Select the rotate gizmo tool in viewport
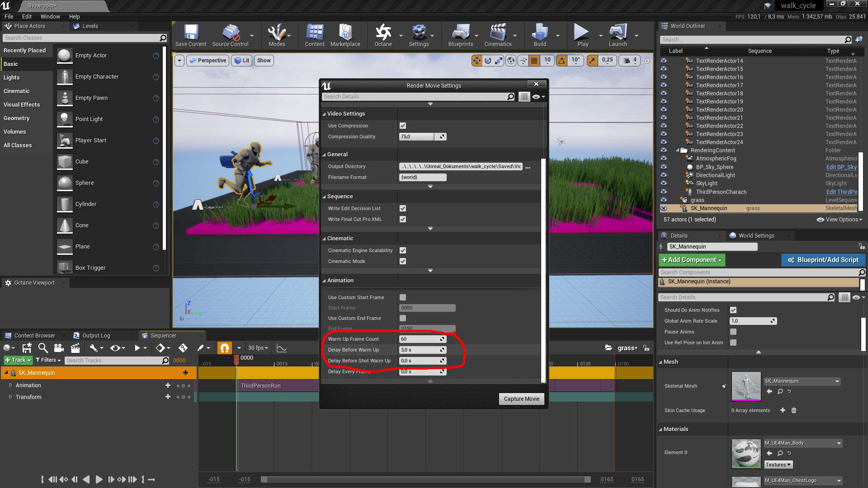868x488 pixels. coord(488,61)
